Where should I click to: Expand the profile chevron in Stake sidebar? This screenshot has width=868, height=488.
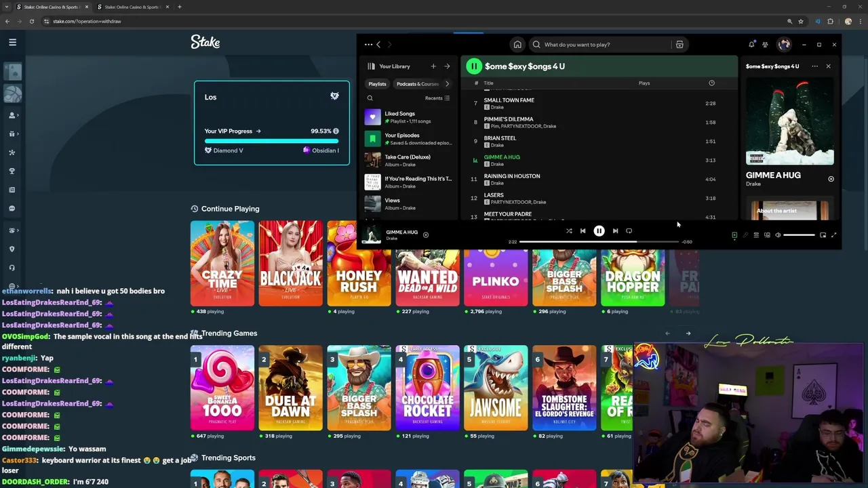19,115
